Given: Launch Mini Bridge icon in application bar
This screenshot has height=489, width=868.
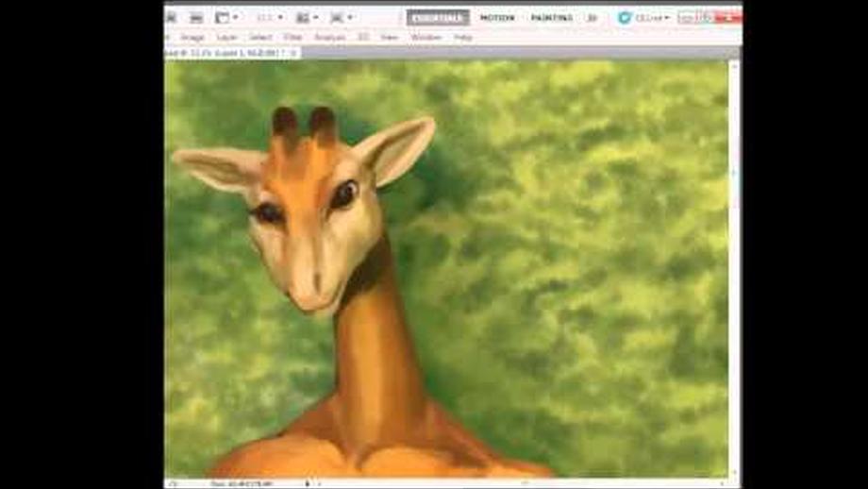Looking at the screenshot, I should [x=196, y=18].
